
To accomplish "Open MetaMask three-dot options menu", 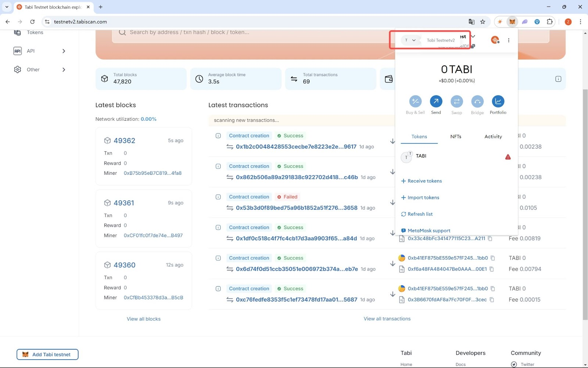I will point(509,40).
